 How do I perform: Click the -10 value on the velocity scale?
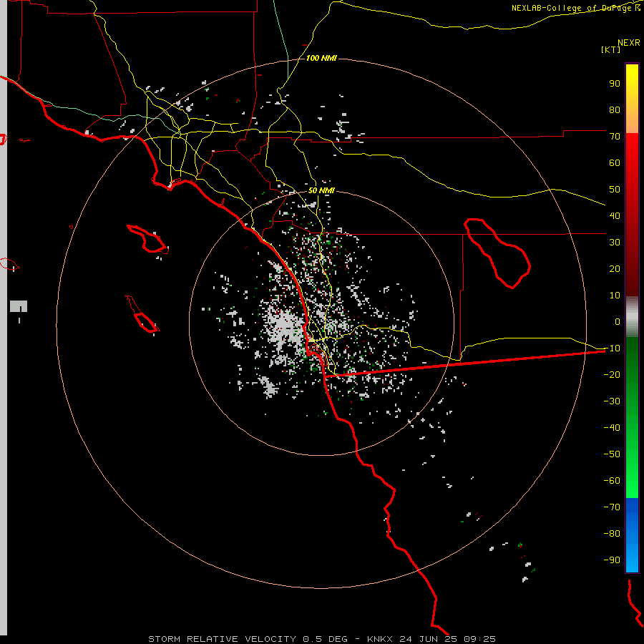(612, 348)
